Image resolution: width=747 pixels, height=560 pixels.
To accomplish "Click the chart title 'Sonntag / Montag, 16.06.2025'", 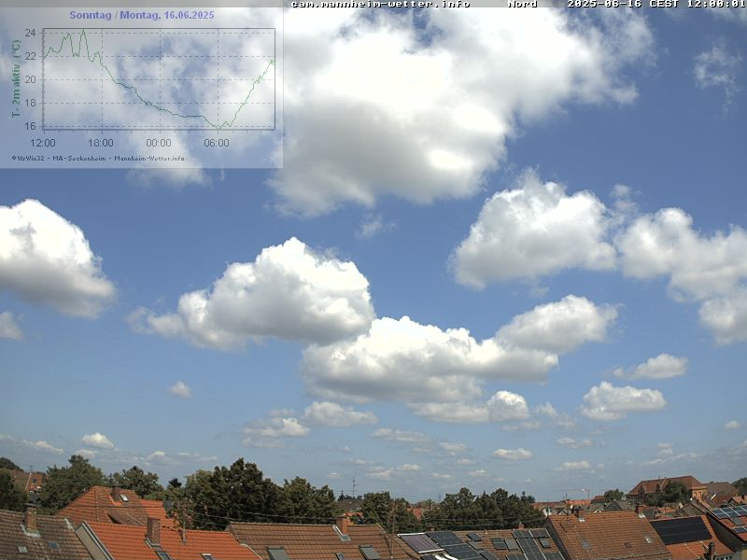I will point(141,15).
